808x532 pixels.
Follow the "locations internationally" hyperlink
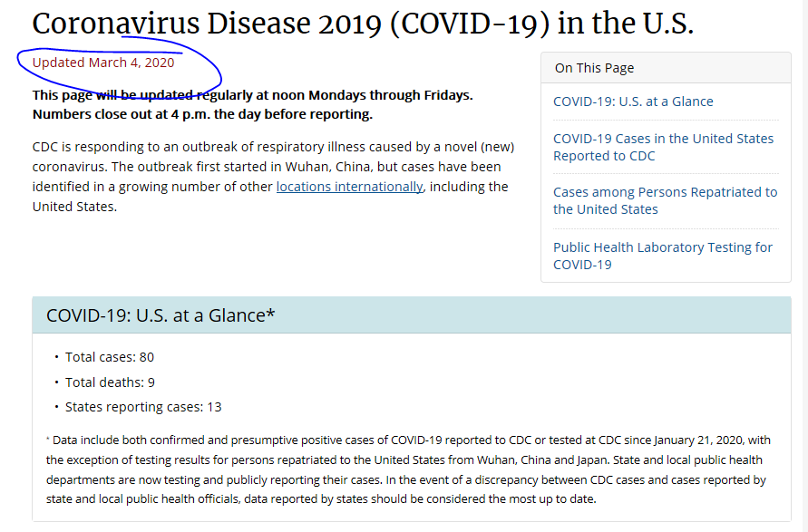point(349,187)
